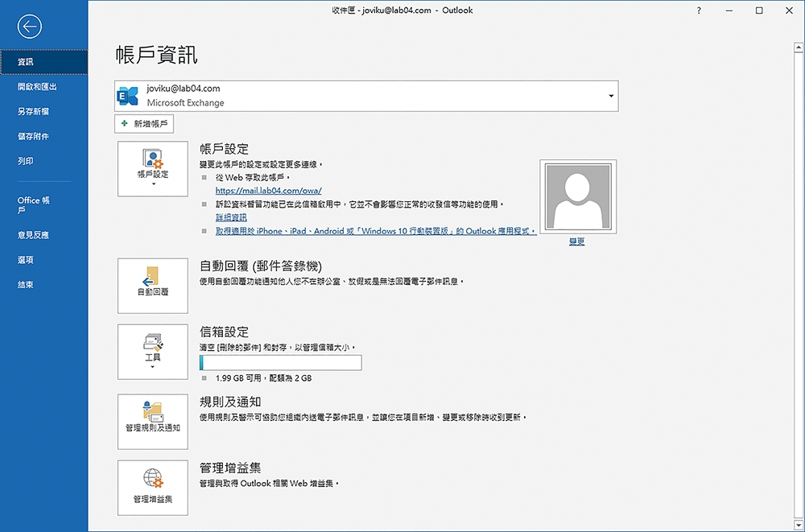
Task: Open the Outlook app for iPhone, iPad, Android link
Action: (x=376, y=231)
